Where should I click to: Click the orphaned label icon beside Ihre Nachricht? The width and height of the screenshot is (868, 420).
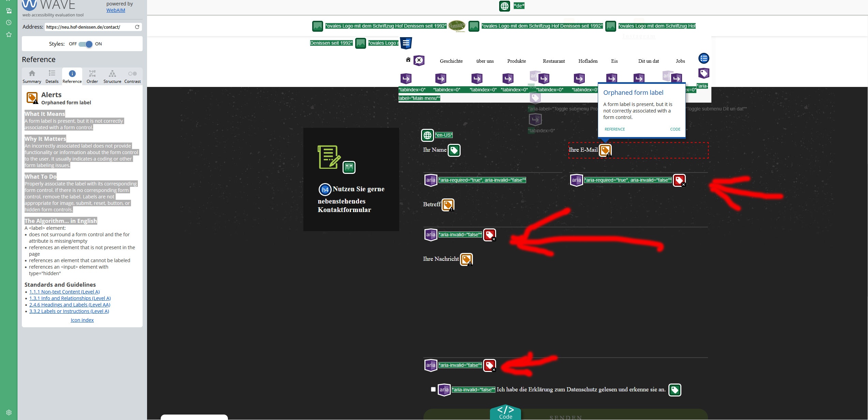pos(466,259)
